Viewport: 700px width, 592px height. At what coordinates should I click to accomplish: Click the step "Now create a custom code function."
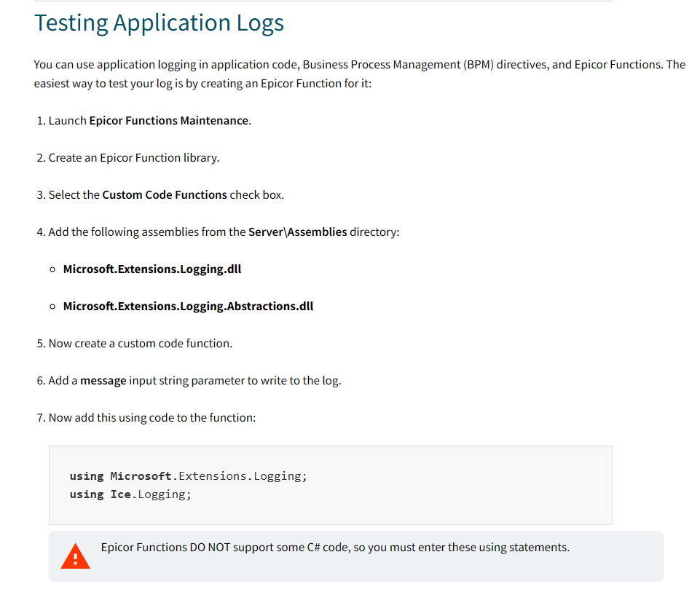(x=141, y=344)
